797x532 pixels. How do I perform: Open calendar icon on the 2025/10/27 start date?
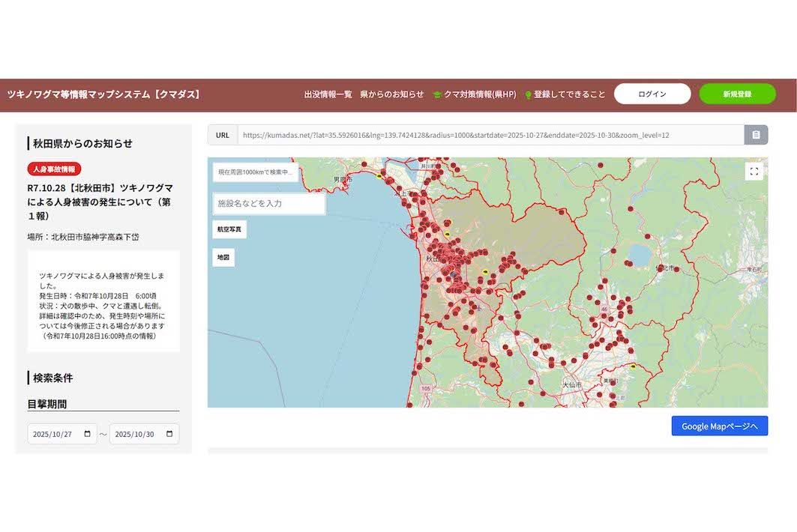(x=87, y=434)
